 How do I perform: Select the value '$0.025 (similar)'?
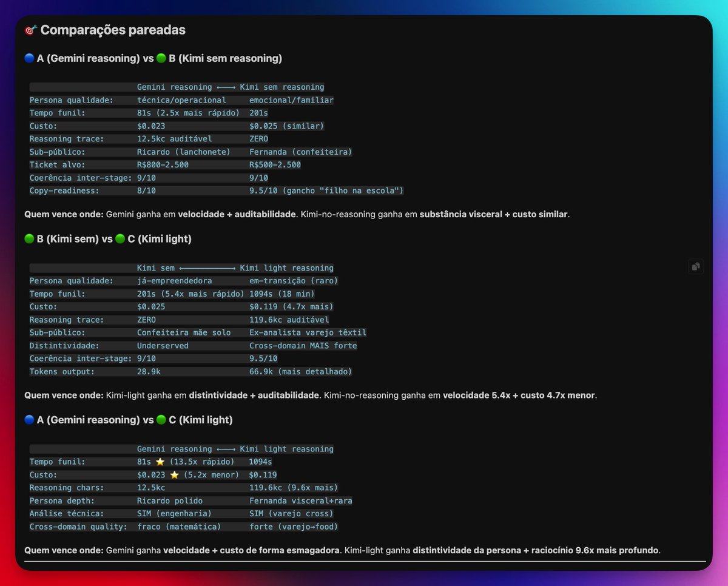[x=286, y=126]
